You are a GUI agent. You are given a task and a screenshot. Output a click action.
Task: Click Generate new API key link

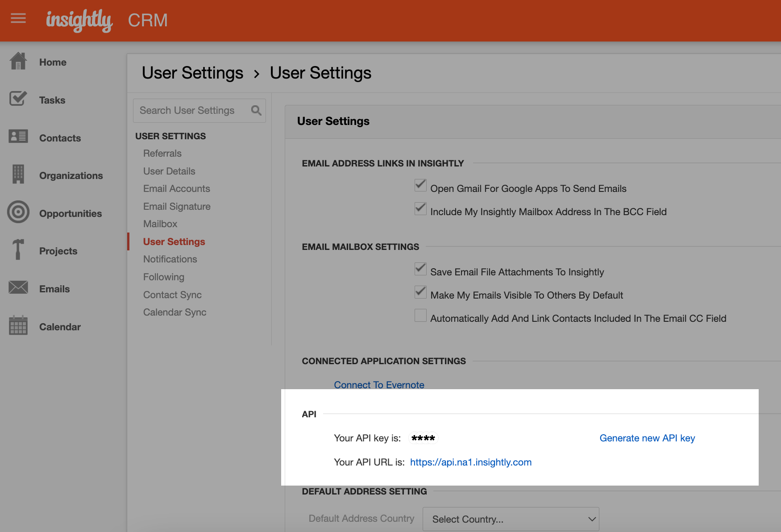tap(647, 438)
